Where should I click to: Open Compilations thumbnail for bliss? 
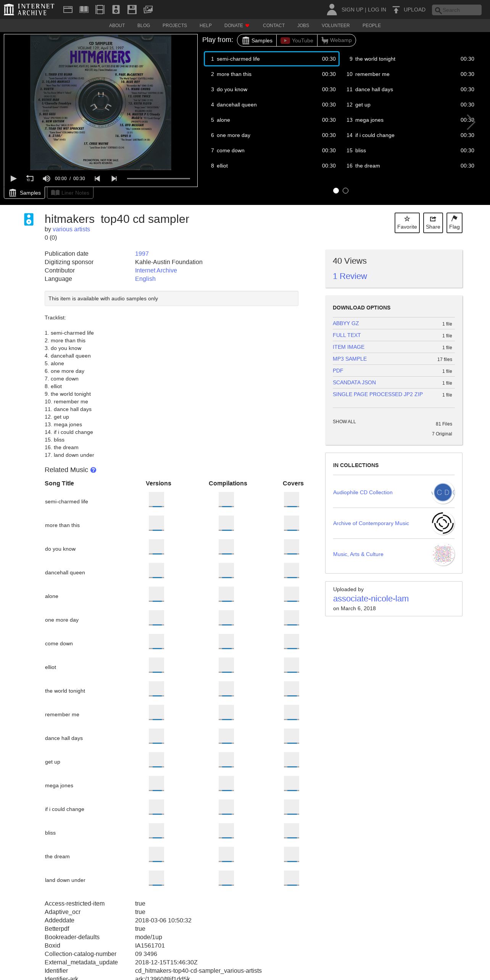click(x=226, y=831)
